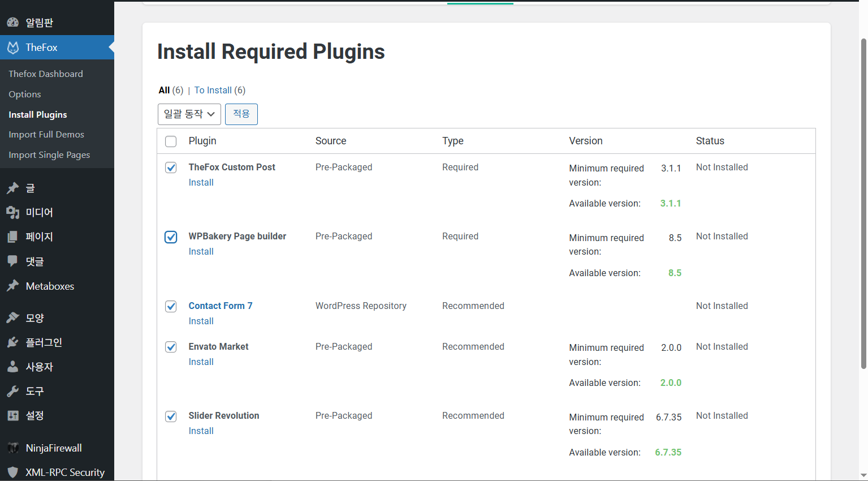Screen dimensions: 868x481
Task: Click the media icon next to 미디어
Action: [x=12, y=212]
